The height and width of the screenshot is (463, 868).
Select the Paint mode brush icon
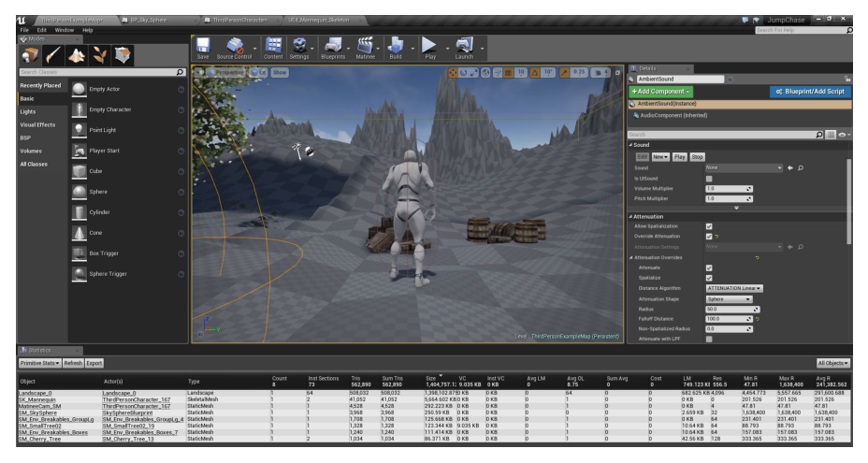[x=53, y=55]
